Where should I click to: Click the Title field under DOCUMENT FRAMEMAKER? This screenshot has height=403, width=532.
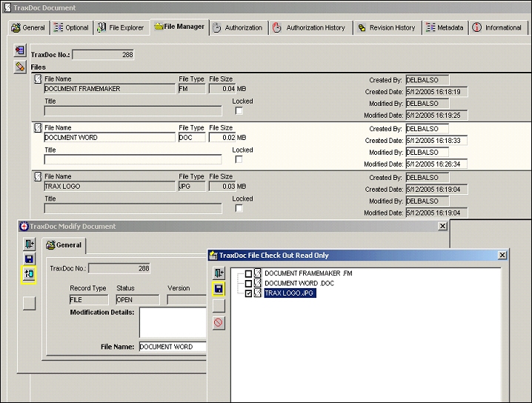133,111
